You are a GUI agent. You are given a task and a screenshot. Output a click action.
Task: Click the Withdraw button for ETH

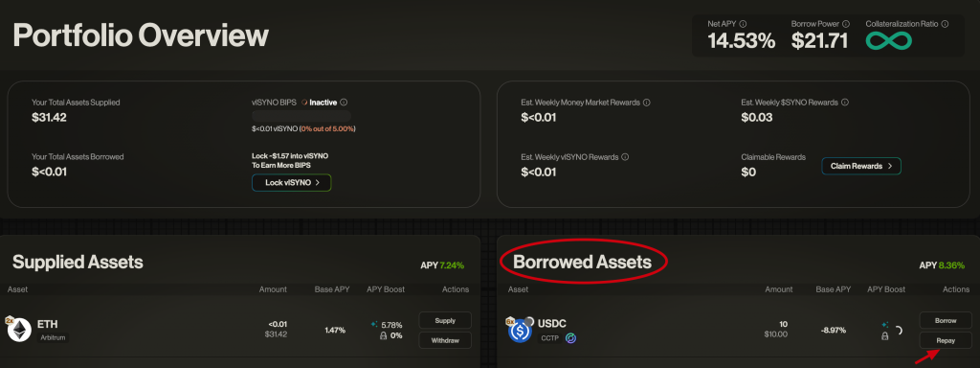[x=445, y=340]
